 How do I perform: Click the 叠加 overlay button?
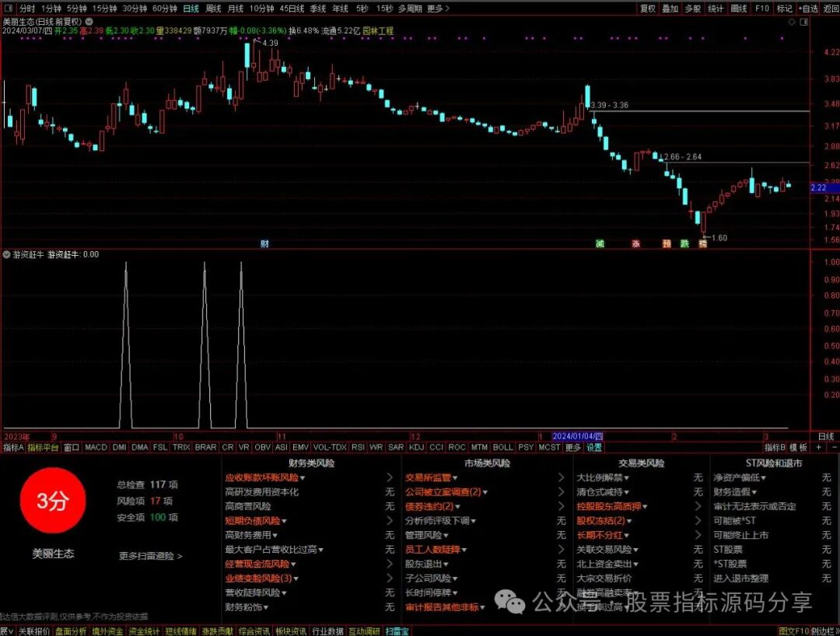(x=670, y=9)
